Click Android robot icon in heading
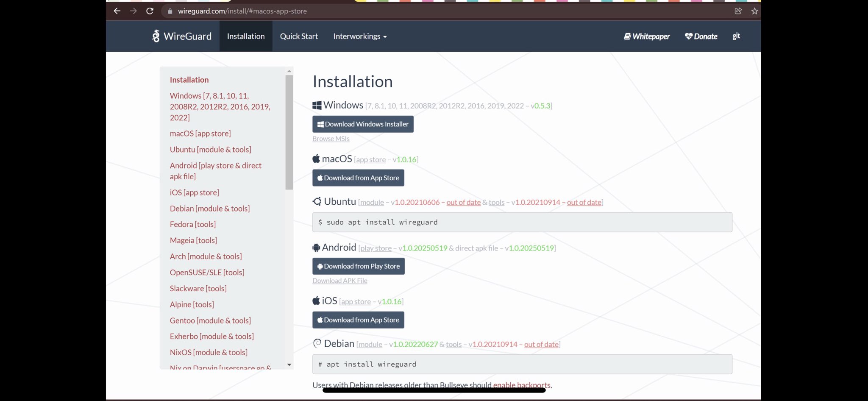The height and width of the screenshot is (401, 868). (x=316, y=248)
